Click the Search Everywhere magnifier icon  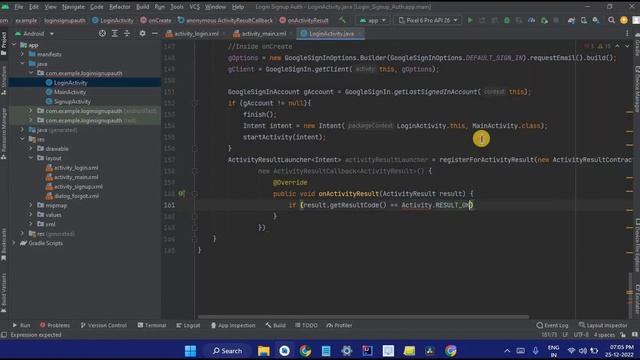tap(611, 20)
